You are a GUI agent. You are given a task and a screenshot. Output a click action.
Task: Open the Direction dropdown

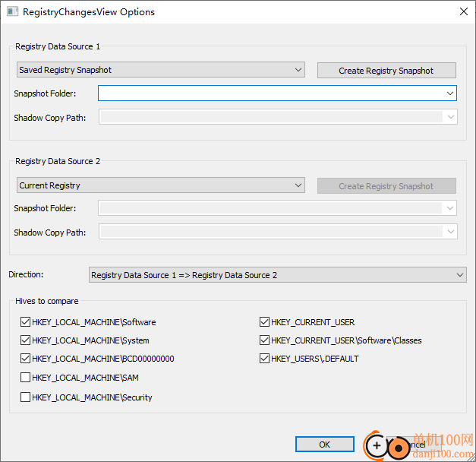pos(277,275)
